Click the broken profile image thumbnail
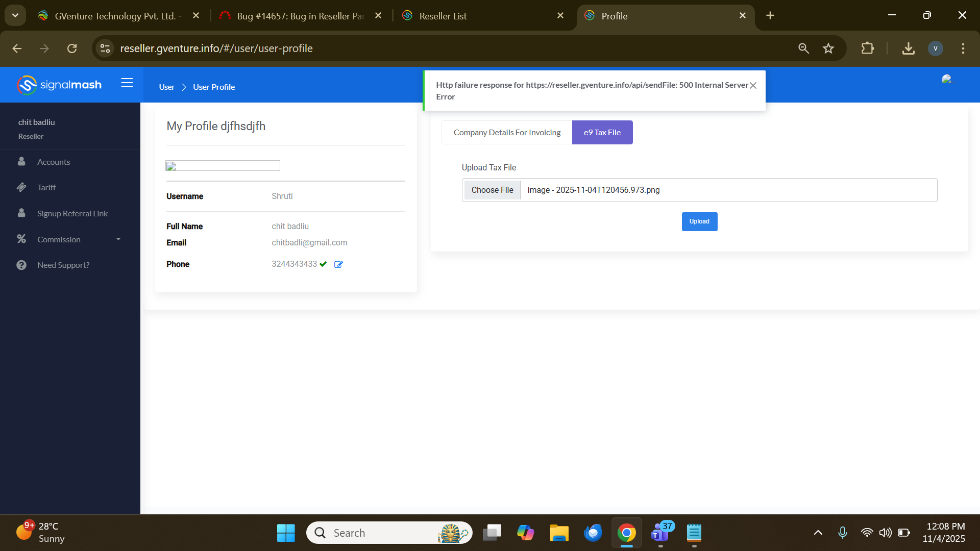The height and width of the screenshot is (551, 980). point(223,166)
